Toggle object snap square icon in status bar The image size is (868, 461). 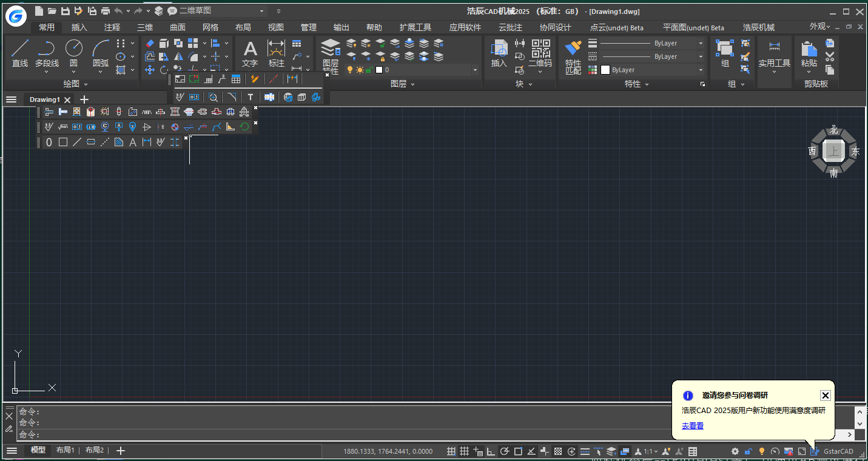[518, 451]
